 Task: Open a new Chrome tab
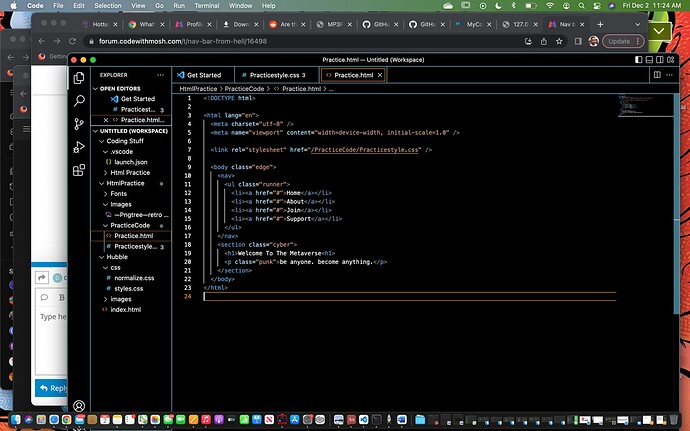(x=600, y=24)
